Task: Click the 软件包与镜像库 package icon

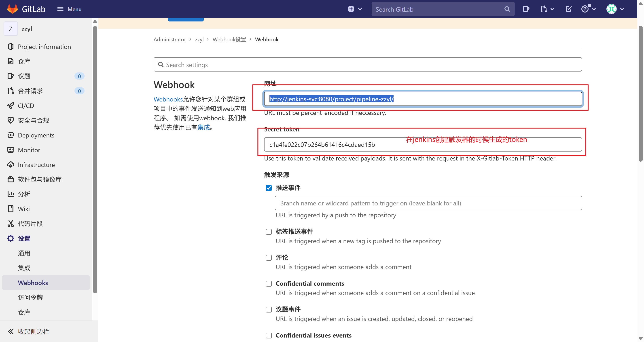Action: [11, 179]
